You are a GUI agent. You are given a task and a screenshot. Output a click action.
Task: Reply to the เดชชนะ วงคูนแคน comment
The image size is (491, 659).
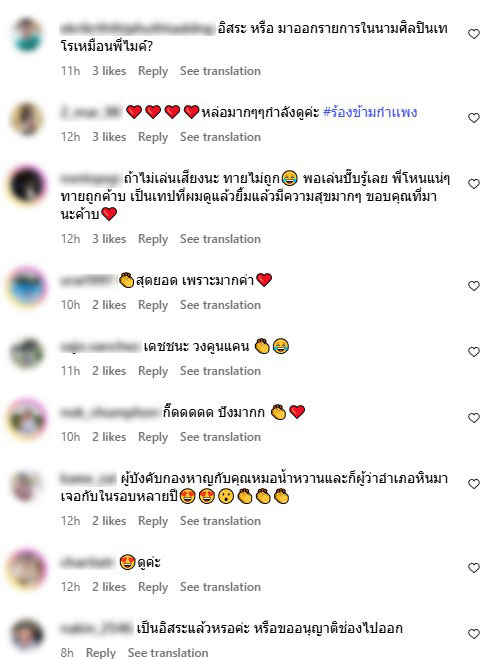[153, 371]
